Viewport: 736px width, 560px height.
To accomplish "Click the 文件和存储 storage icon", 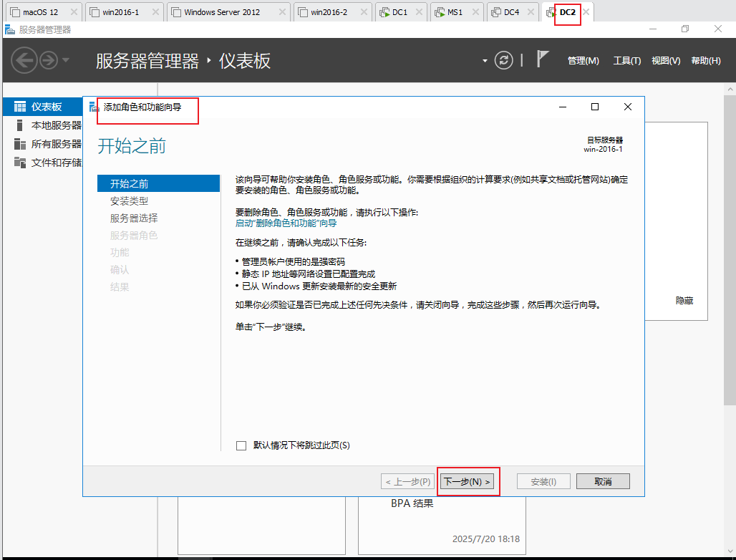I will 20,163.
